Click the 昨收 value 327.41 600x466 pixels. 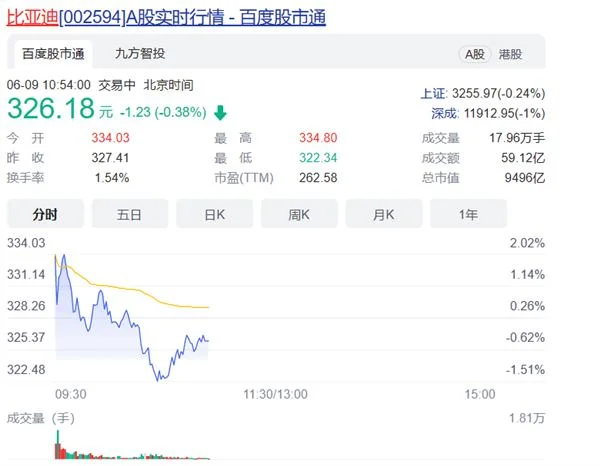pyautogui.click(x=110, y=158)
